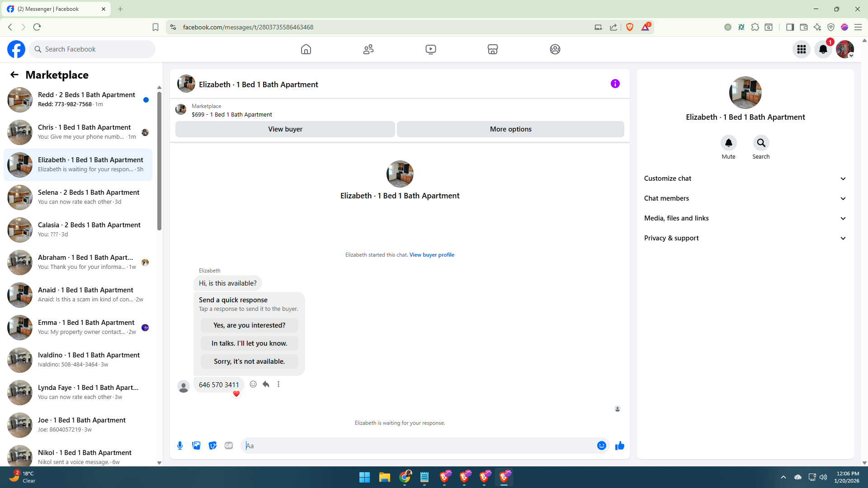Focus the Search Facebook field
This screenshot has height=488, width=868.
coord(92,49)
